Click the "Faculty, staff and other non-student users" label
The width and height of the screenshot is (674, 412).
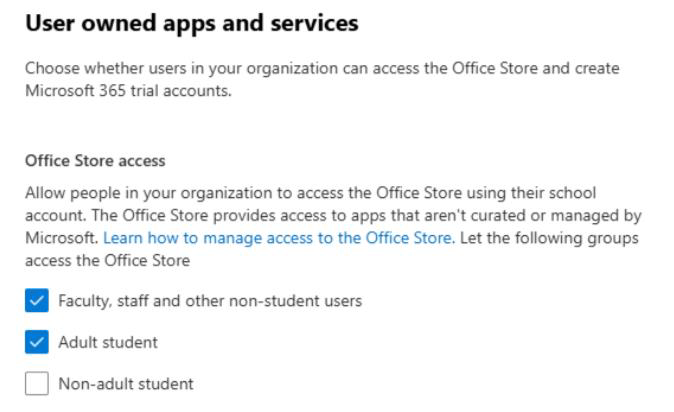click(210, 301)
